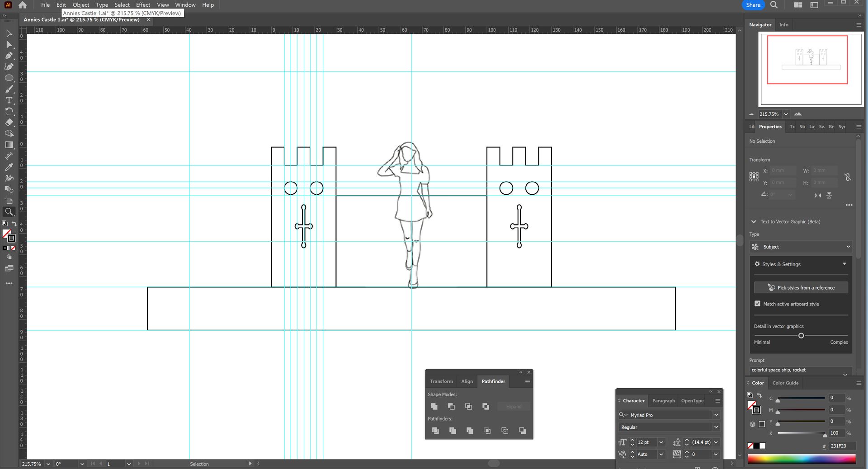Click the Share button
The height and width of the screenshot is (469, 868).
pos(753,5)
